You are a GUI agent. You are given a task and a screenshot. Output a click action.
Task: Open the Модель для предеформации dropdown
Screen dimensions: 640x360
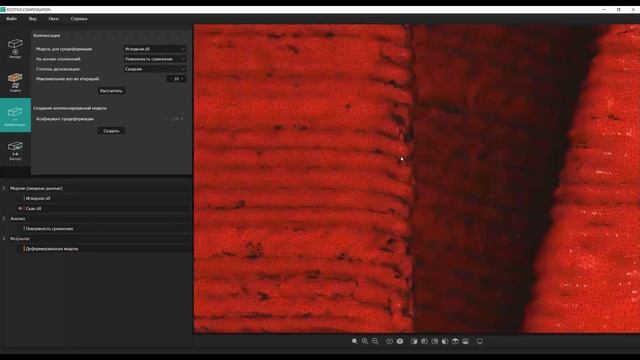coord(155,49)
